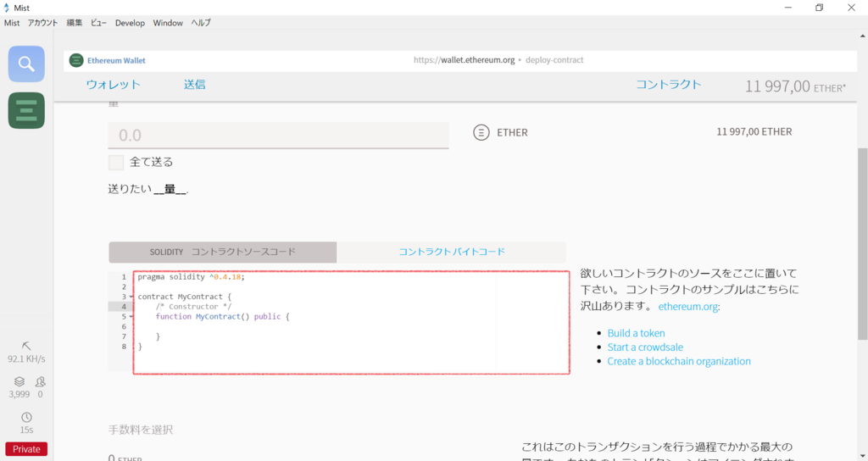This screenshot has width=868, height=461.
Task: Click the 手数料を選択 heading
Action: (141, 430)
